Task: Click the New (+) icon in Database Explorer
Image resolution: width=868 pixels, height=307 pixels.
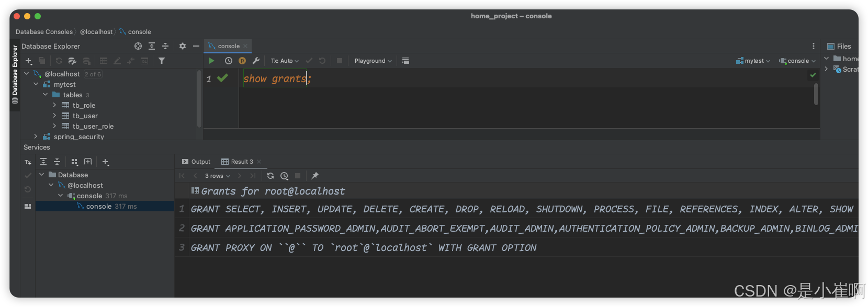Action: click(29, 61)
